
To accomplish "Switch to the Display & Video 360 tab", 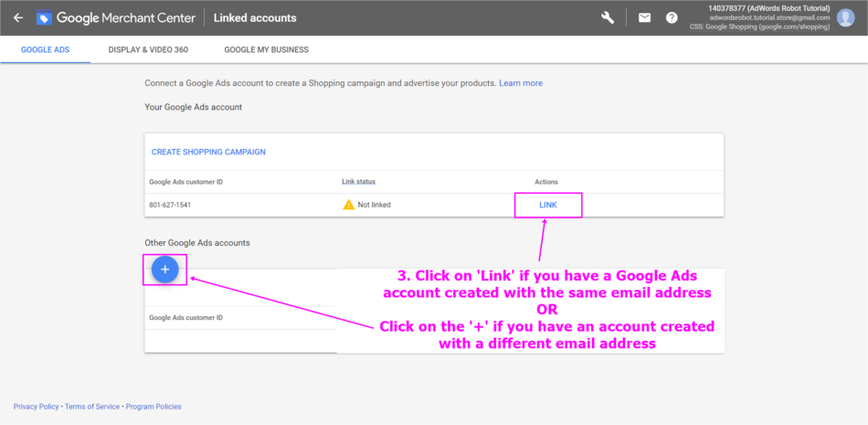I will (x=148, y=49).
